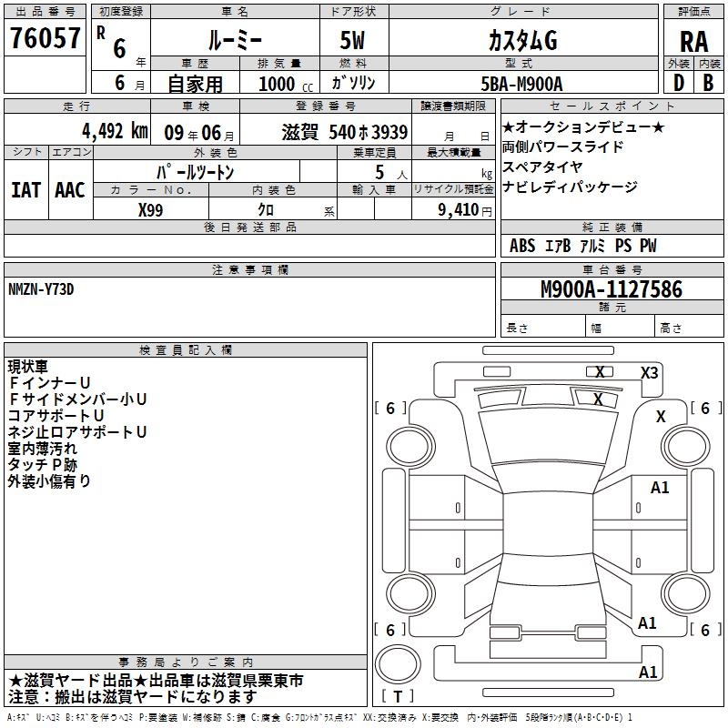Select exterior color パールツートン

[195, 172]
